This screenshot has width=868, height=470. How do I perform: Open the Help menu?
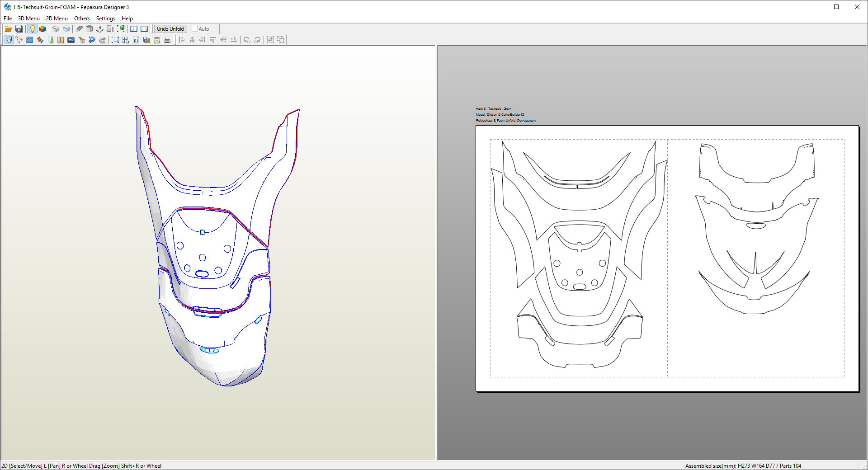coord(127,19)
